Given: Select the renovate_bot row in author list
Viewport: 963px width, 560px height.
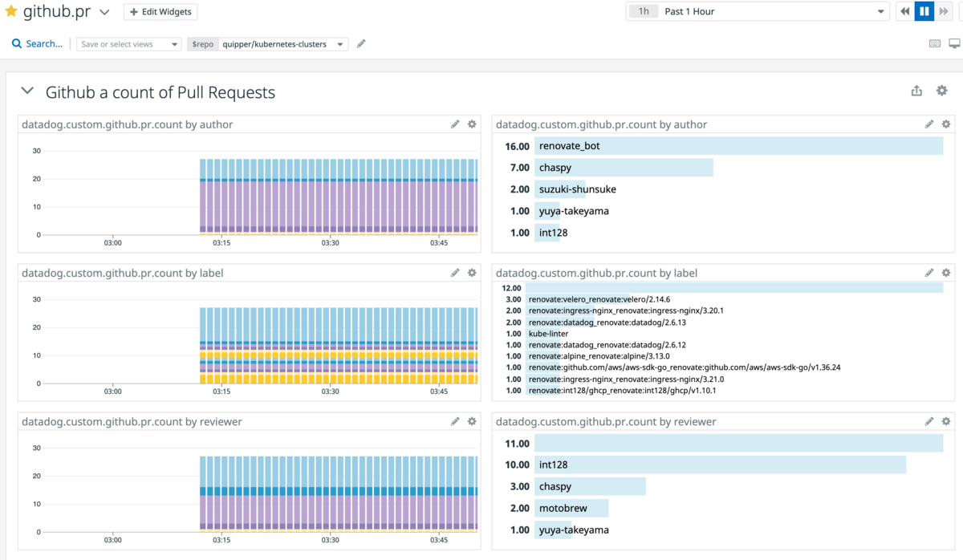Looking at the screenshot, I should pyautogui.click(x=722, y=146).
